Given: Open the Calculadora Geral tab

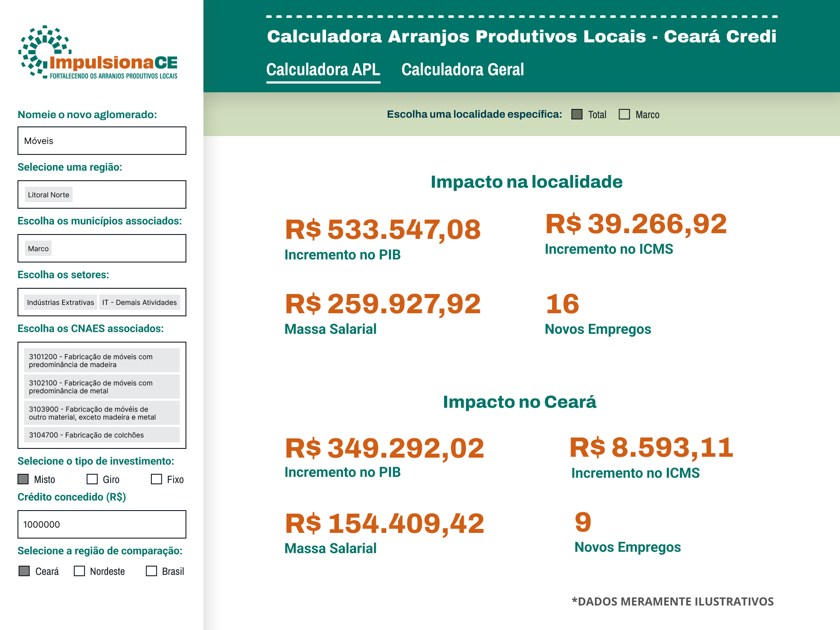Looking at the screenshot, I should [x=462, y=70].
